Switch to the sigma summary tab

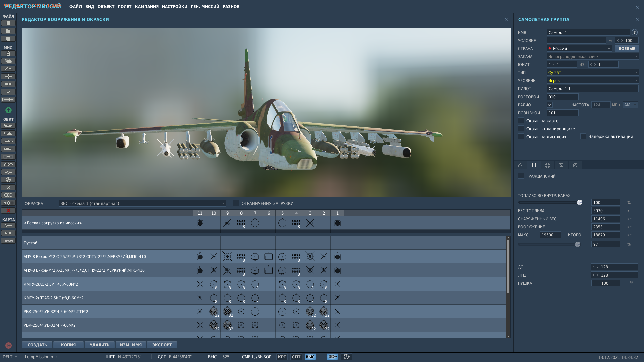pos(561,165)
